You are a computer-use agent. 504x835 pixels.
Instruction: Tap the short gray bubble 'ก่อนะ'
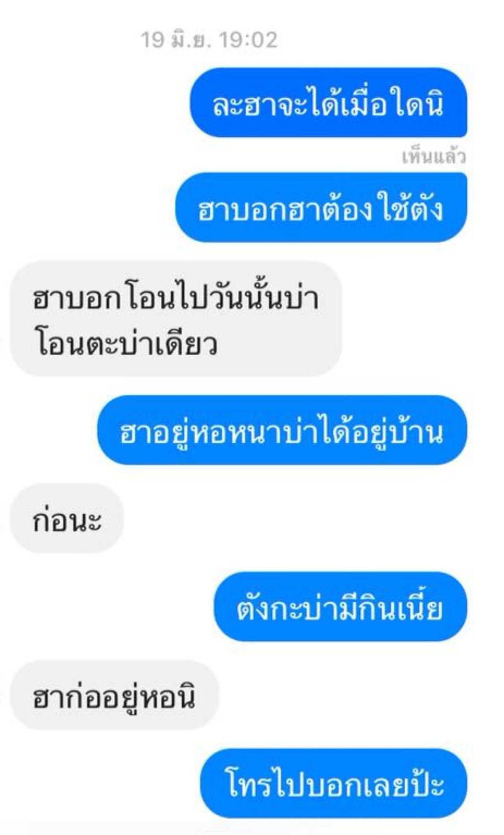(67, 518)
